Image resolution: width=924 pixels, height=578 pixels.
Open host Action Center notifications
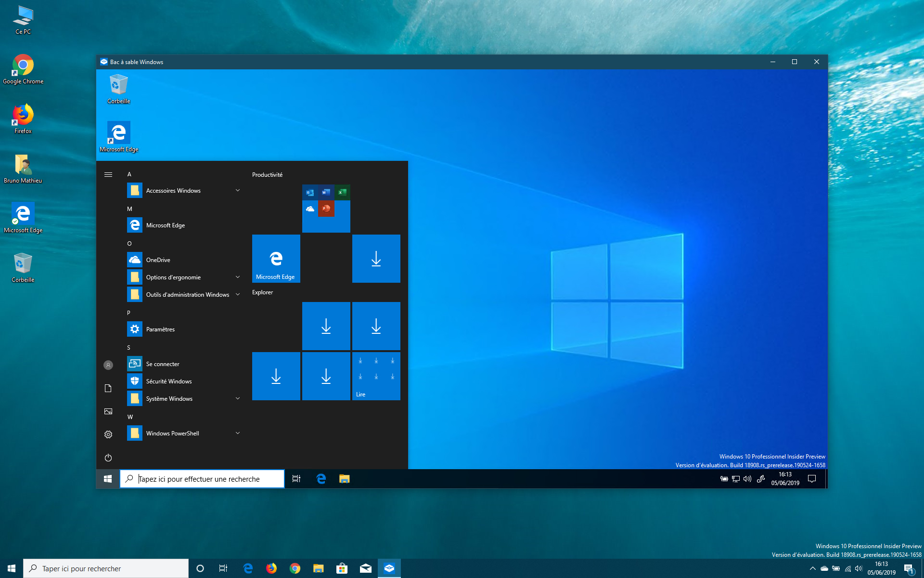coord(909,569)
